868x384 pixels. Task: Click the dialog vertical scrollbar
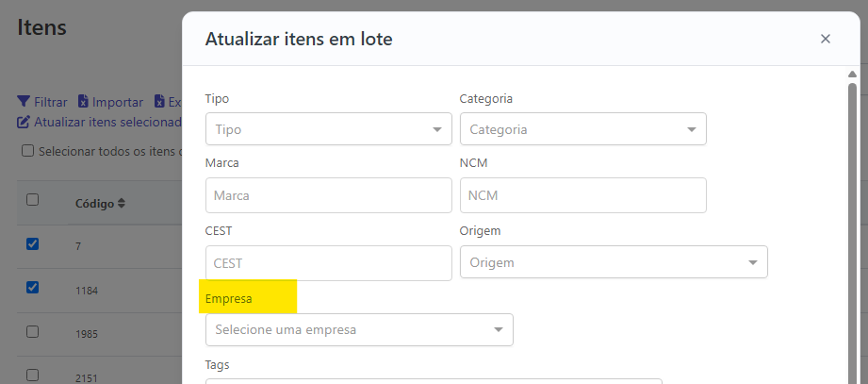tap(853, 233)
